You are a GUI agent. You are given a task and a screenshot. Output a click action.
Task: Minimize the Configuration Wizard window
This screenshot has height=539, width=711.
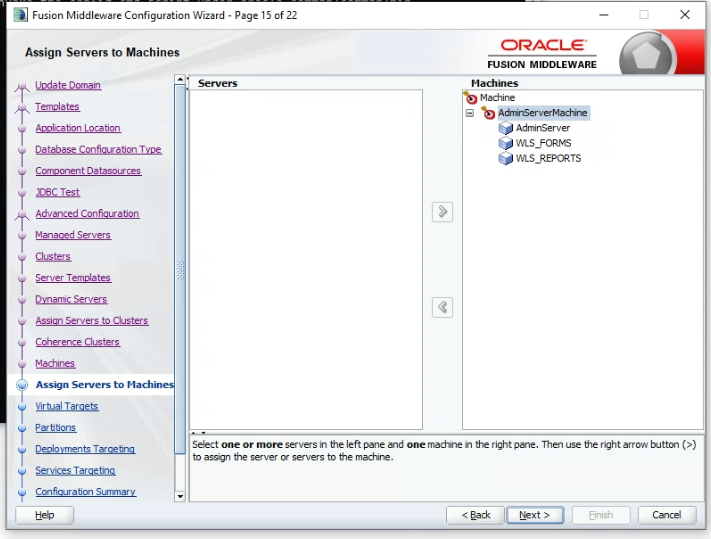tap(604, 15)
